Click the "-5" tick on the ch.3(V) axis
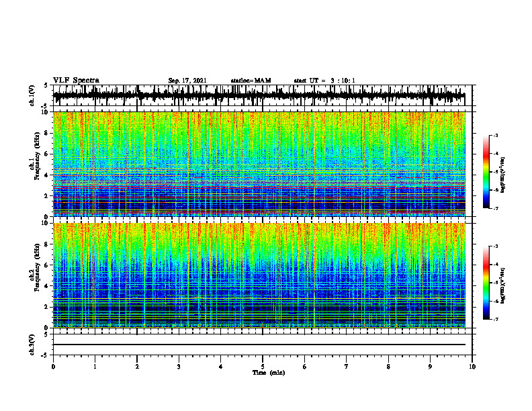Screen dimensions: 532x411 coord(45,355)
